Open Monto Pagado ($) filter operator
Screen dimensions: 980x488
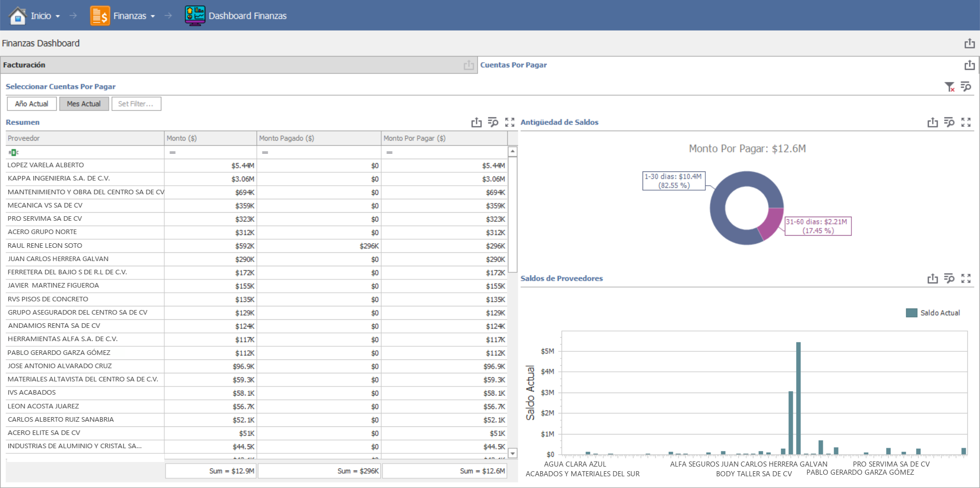pos(265,152)
